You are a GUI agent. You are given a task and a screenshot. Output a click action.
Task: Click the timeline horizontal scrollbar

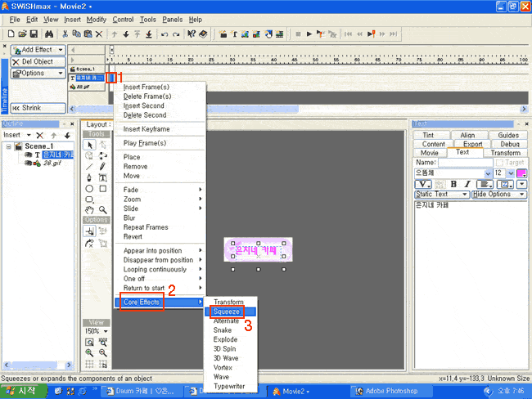pyautogui.click(x=298, y=109)
